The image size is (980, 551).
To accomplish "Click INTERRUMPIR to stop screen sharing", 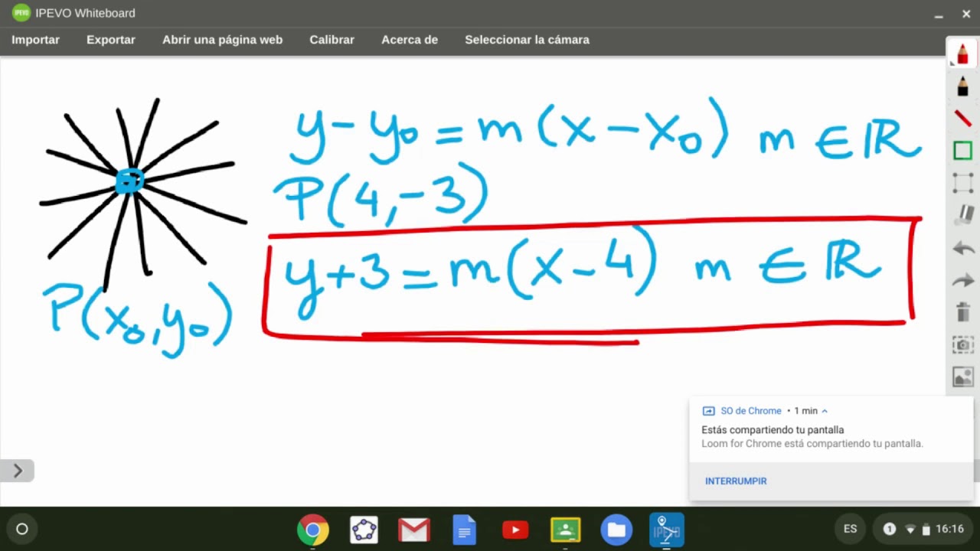I will pos(736,481).
